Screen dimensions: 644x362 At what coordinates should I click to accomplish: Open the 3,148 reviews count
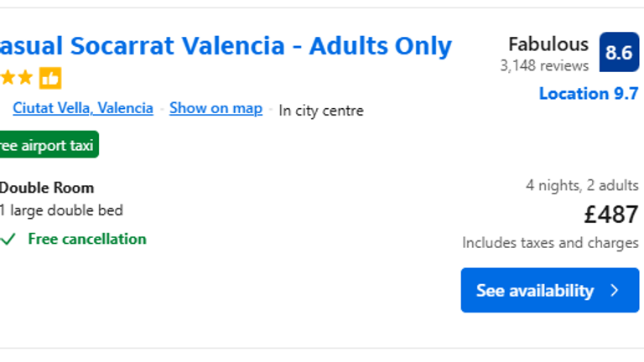544,65
